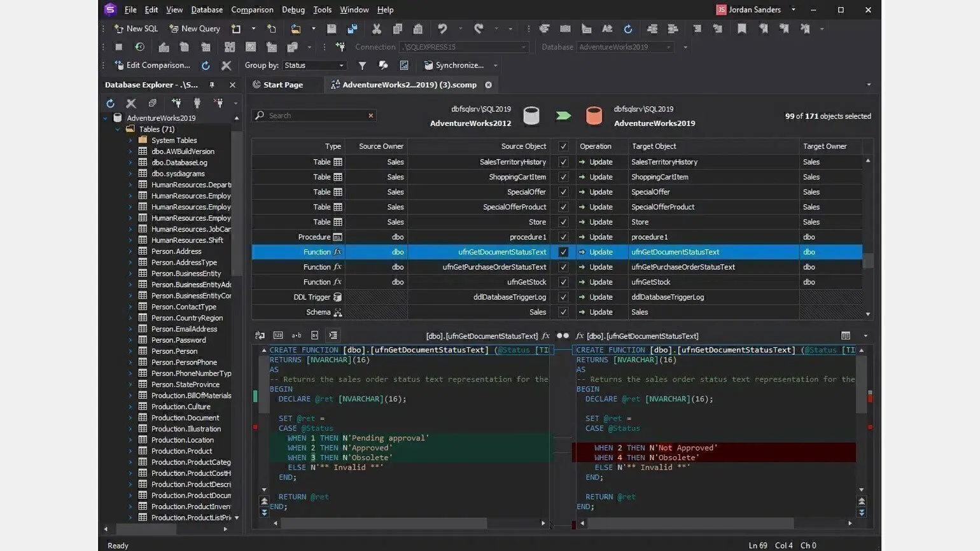Click the filter funnel icon
Viewport: 980px width, 551px height.
[362, 66]
